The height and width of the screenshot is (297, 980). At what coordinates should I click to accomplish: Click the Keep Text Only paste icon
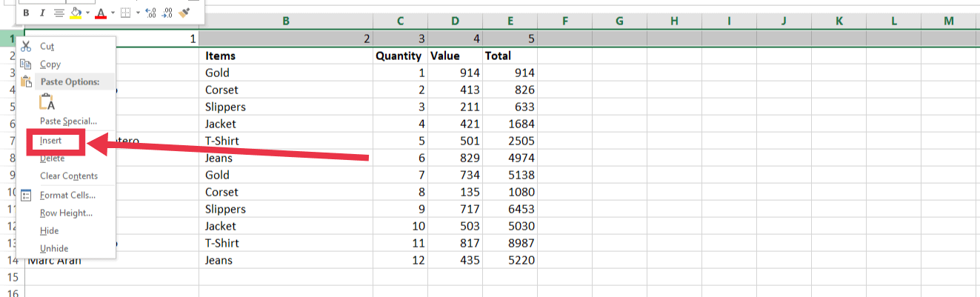(47, 102)
